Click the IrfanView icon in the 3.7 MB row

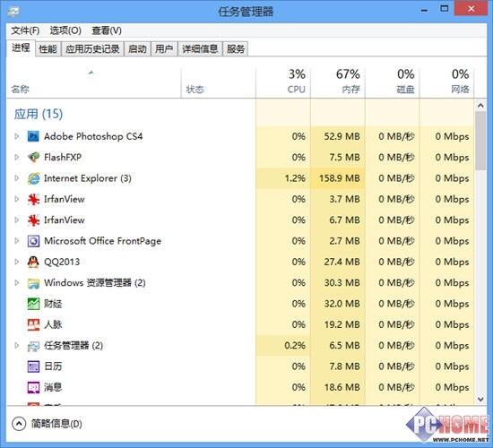[33, 199]
